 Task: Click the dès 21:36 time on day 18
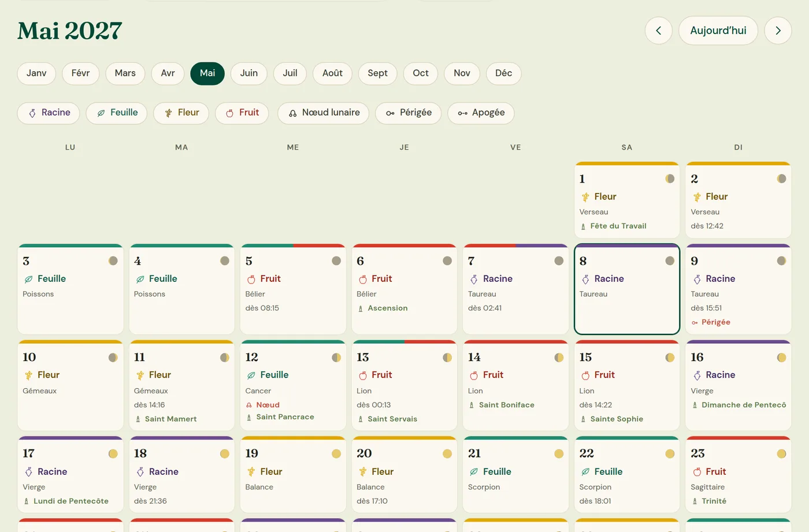pyautogui.click(x=150, y=501)
